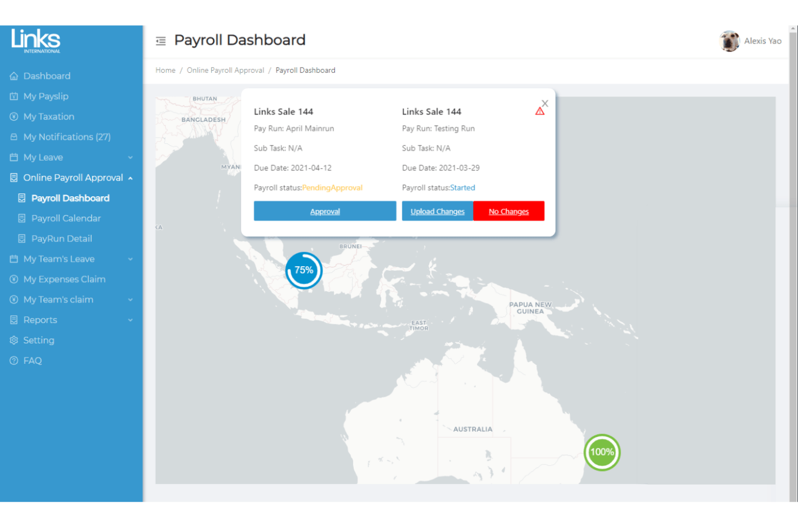Select the 75% progress map marker

(x=304, y=271)
